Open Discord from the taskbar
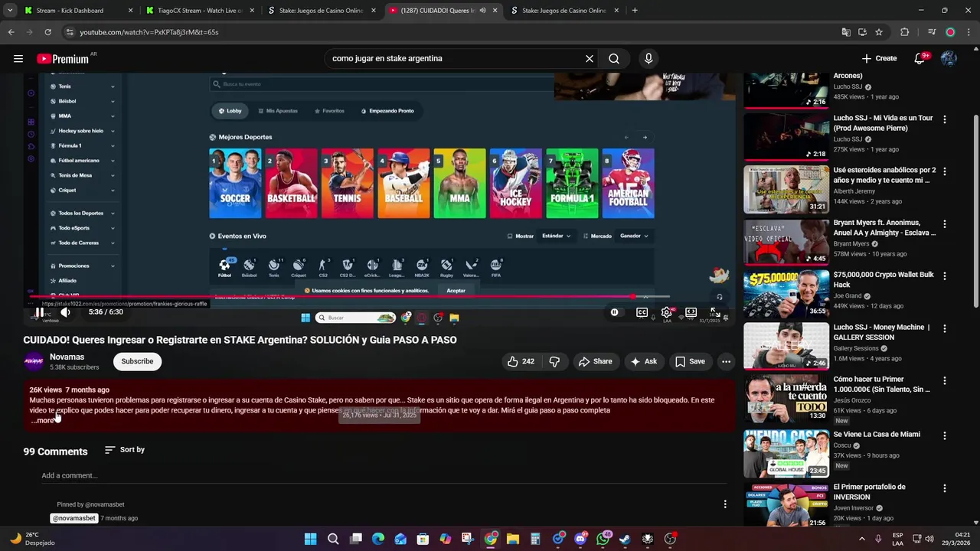980x551 pixels. pyautogui.click(x=580, y=539)
